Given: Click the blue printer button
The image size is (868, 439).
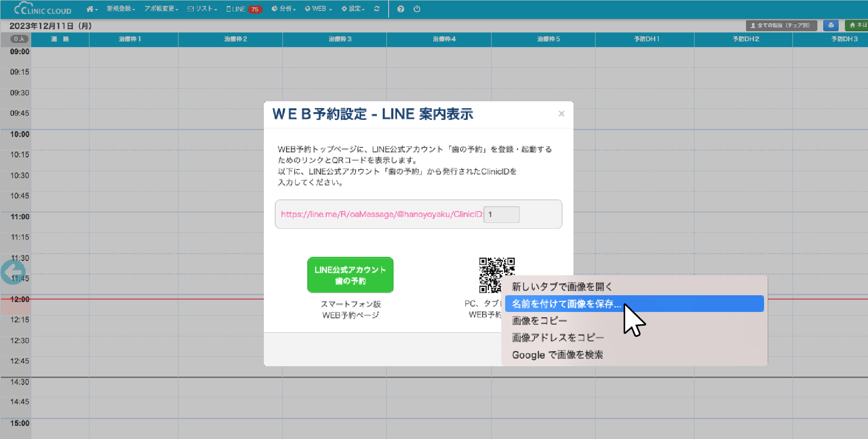Looking at the screenshot, I should point(830,25).
